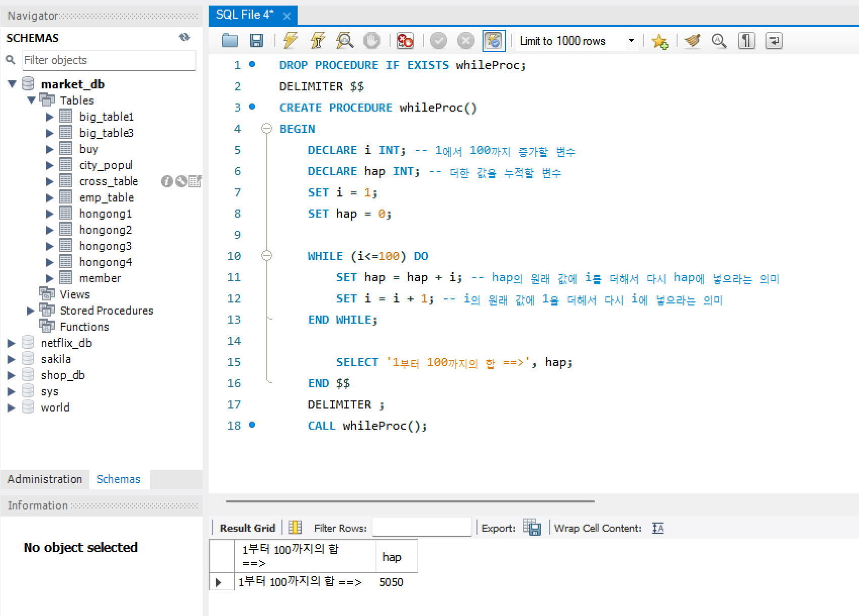Expand the buy table node
The image size is (859, 616).
(x=50, y=149)
